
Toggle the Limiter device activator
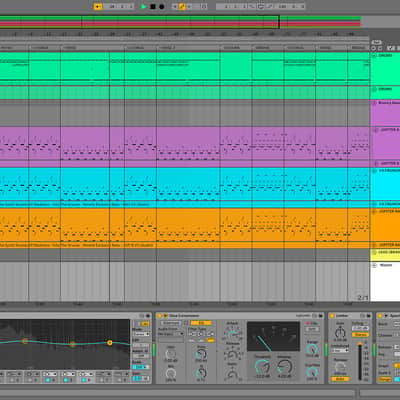(x=332, y=315)
